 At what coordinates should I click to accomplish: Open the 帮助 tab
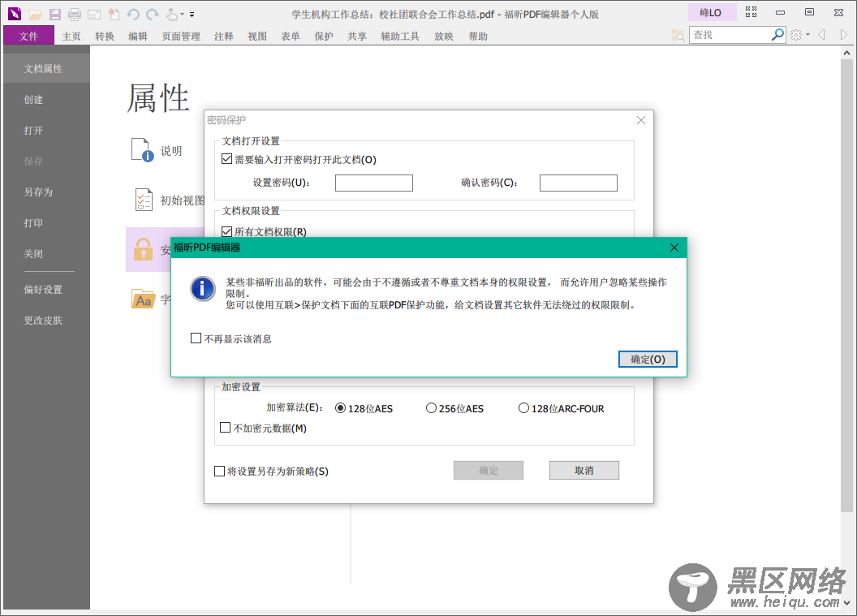478,36
